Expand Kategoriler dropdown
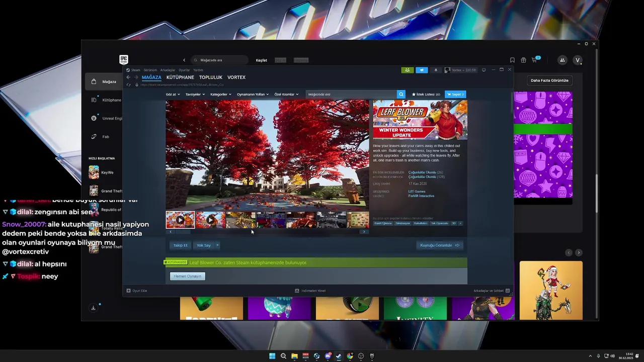Screen dimensions: 644x362 coord(221,94)
